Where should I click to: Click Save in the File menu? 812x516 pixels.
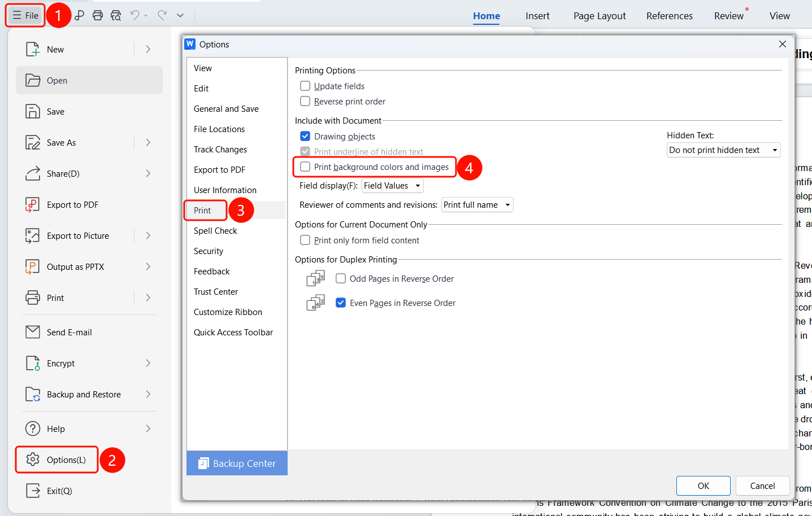click(x=89, y=112)
